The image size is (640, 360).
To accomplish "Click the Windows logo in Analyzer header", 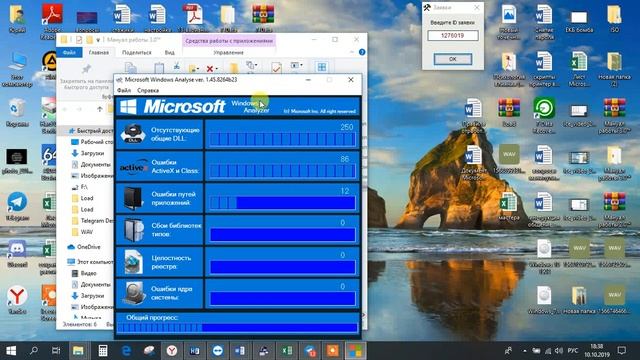I will coord(128,107).
